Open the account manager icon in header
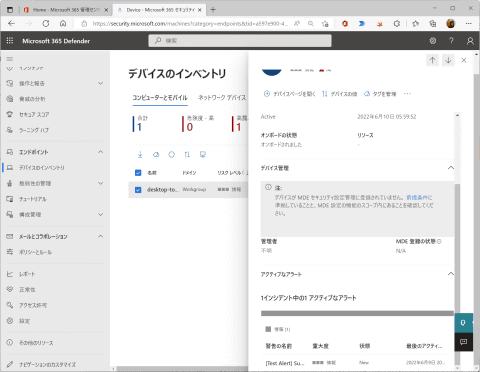Image resolution: width=480 pixels, height=372 pixels. 470,41
